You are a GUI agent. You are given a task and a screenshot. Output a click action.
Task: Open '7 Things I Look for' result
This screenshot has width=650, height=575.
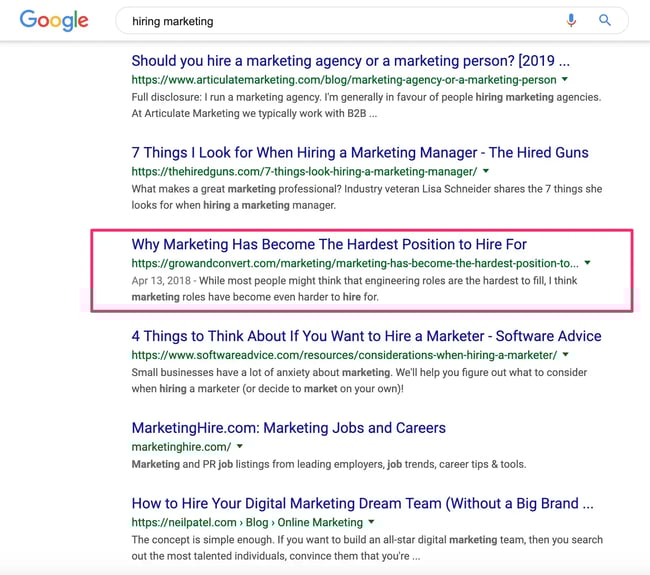coord(360,152)
